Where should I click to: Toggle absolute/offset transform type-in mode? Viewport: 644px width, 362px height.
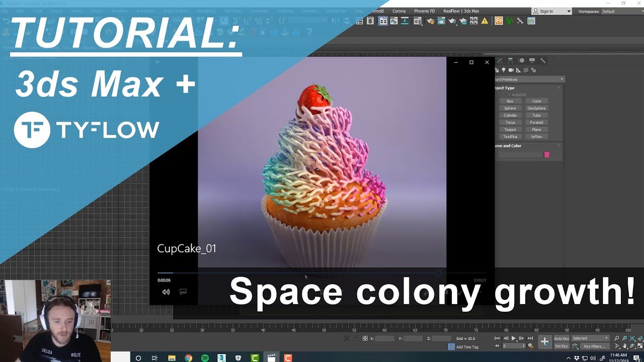click(365, 338)
